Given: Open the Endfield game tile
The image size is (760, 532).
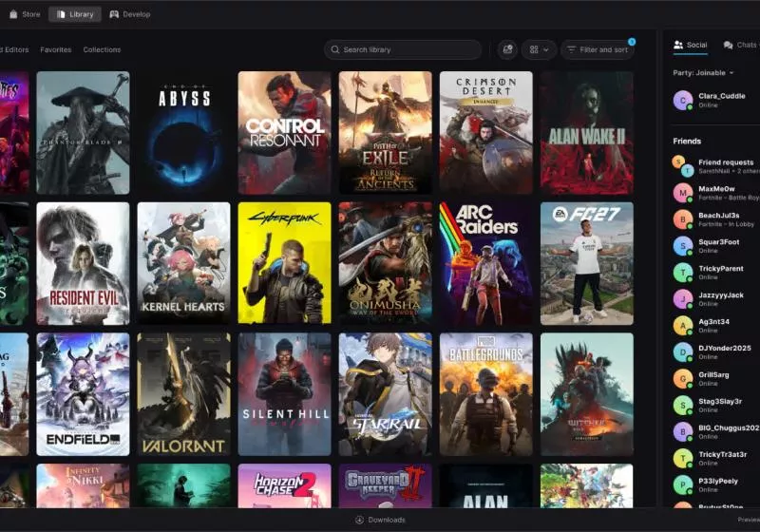Looking at the screenshot, I should (x=83, y=394).
